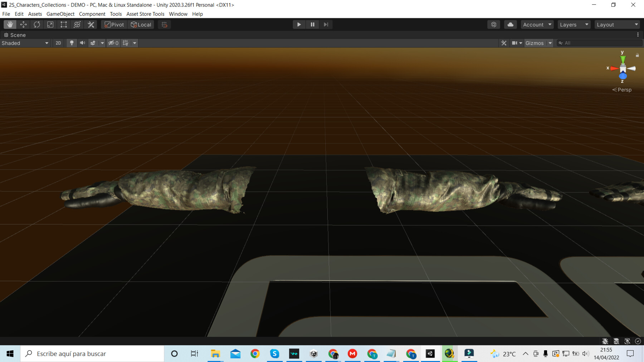Focus the scene search field
The image size is (644, 362).
coord(600,43)
